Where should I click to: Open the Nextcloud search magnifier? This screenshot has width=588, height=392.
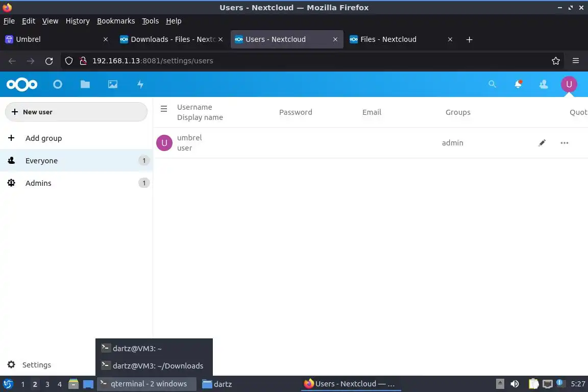(x=492, y=84)
